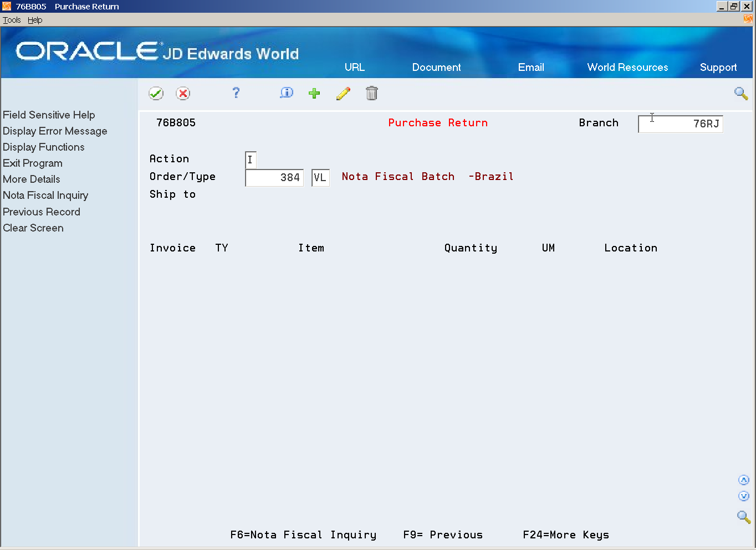
Task: Open World Resources in header
Action: click(627, 67)
